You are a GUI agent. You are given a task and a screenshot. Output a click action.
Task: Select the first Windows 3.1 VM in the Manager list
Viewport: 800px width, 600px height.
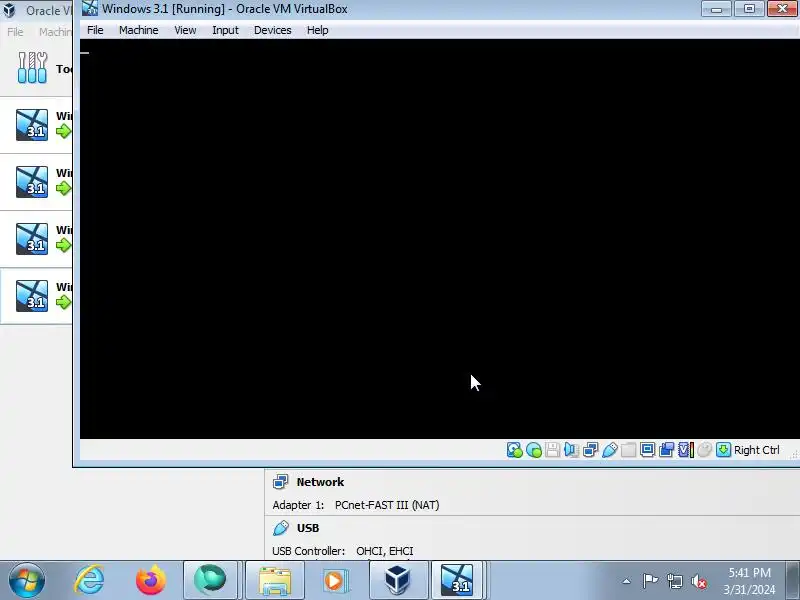(x=36, y=124)
